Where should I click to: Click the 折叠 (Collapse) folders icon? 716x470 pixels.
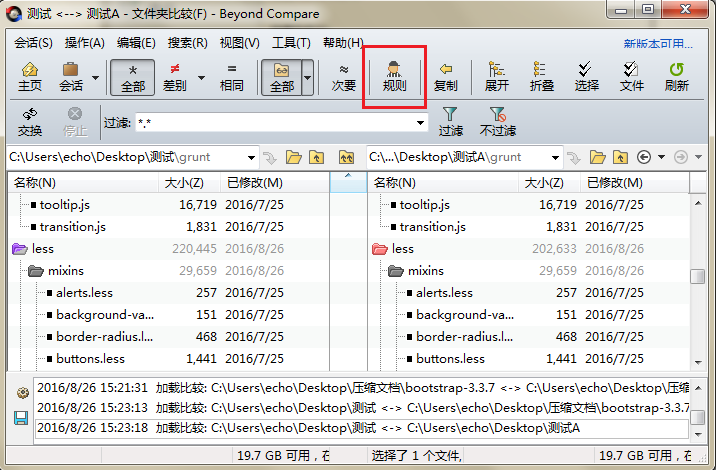[542, 76]
